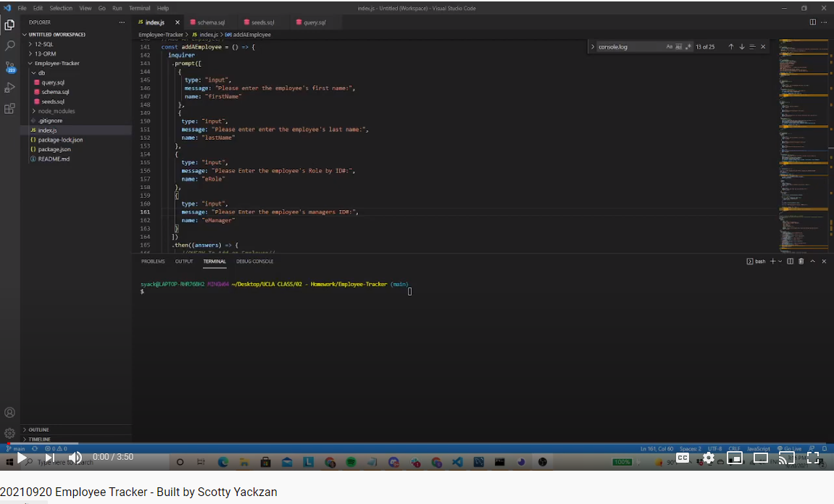
Task: Click the split editor right icon
Action: tap(813, 22)
